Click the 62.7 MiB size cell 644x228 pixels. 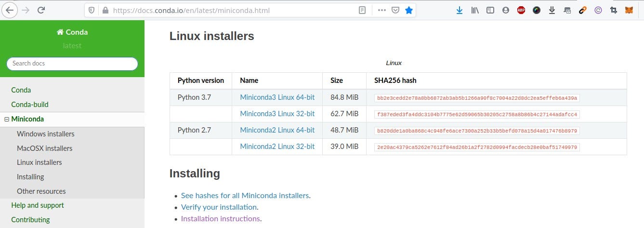tap(344, 114)
